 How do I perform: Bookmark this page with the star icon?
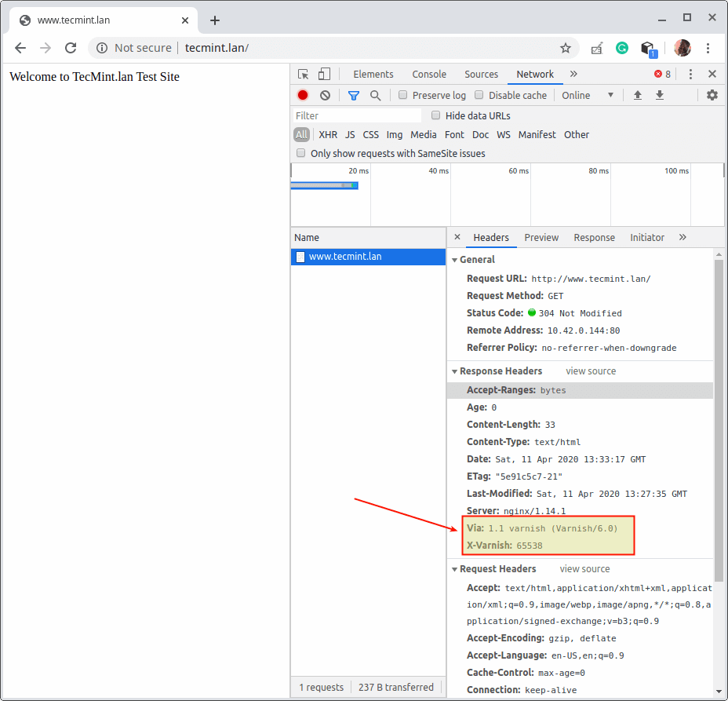point(565,48)
